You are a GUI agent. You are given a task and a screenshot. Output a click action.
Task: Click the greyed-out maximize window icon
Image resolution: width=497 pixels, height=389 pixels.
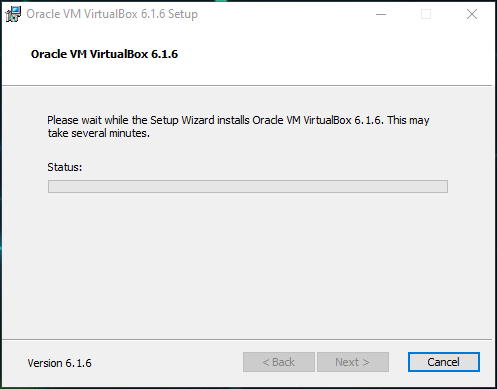[426, 14]
